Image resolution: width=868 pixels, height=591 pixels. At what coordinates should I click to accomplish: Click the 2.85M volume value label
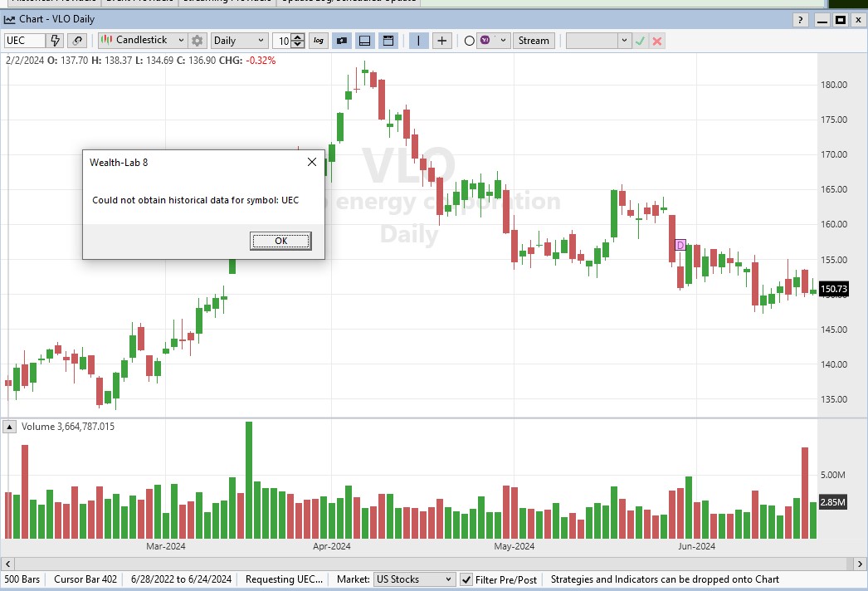[832, 502]
